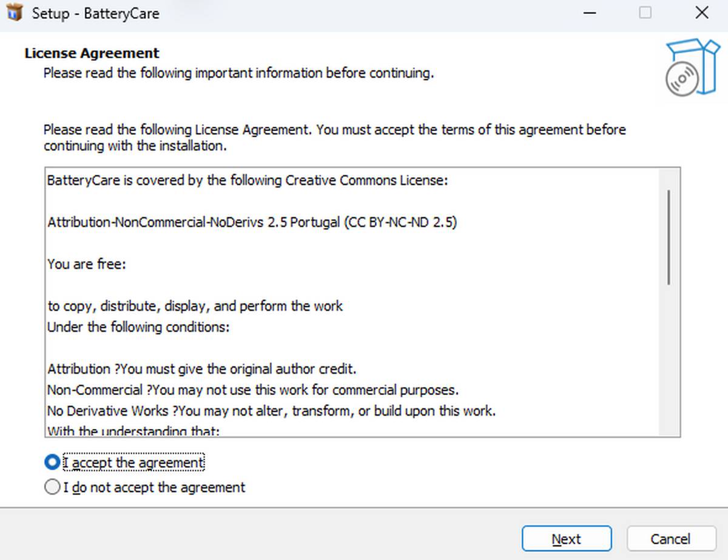
Task: Click the greyed-out maximize window icon
Action: pos(645,12)
